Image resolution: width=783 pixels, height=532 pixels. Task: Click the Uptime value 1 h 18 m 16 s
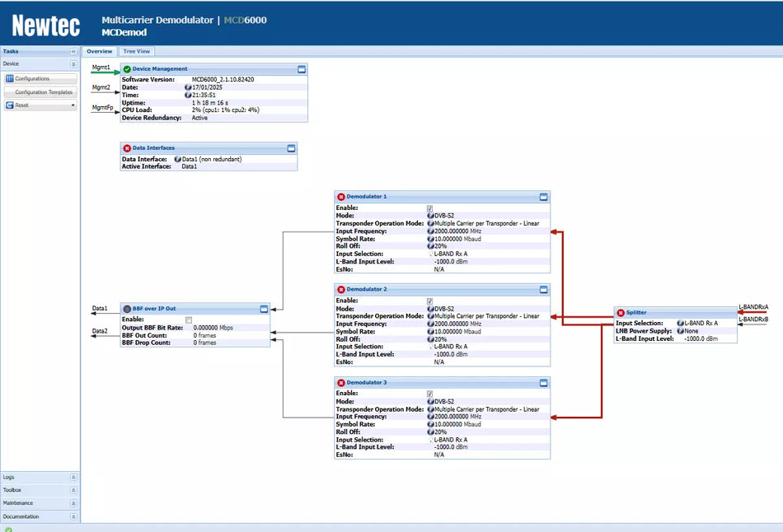pyautogui.click(x=209, y=103)
